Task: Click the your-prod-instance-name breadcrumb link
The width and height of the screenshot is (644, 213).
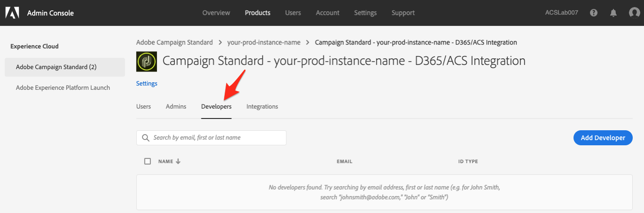Action: coord(264,42)
